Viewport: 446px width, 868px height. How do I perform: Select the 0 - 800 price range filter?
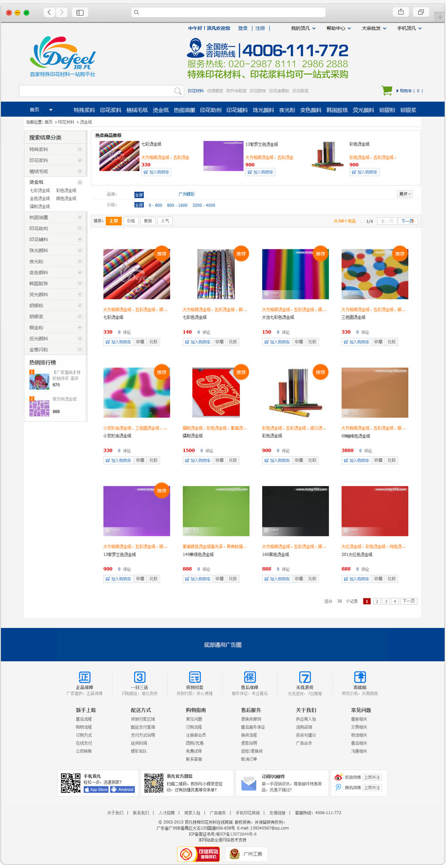click(155, 205)
